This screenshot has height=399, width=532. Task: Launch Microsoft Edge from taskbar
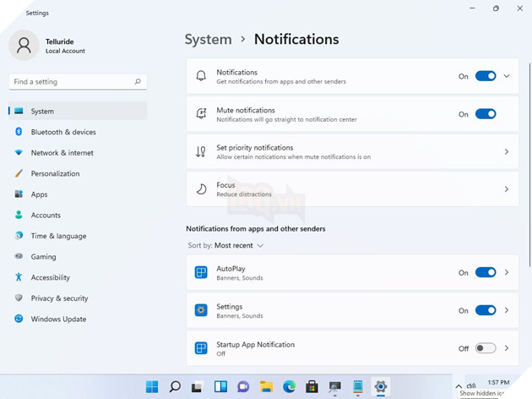(x=289, y=386)
